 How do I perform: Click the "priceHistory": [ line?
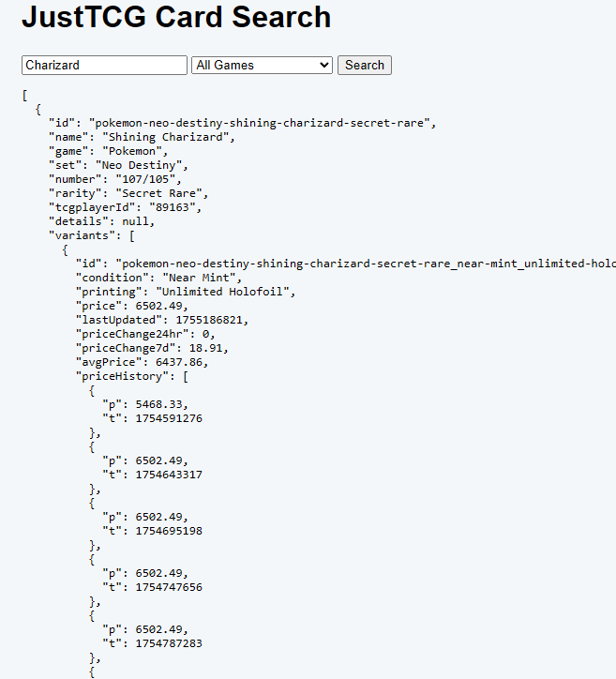coord(132,376)
